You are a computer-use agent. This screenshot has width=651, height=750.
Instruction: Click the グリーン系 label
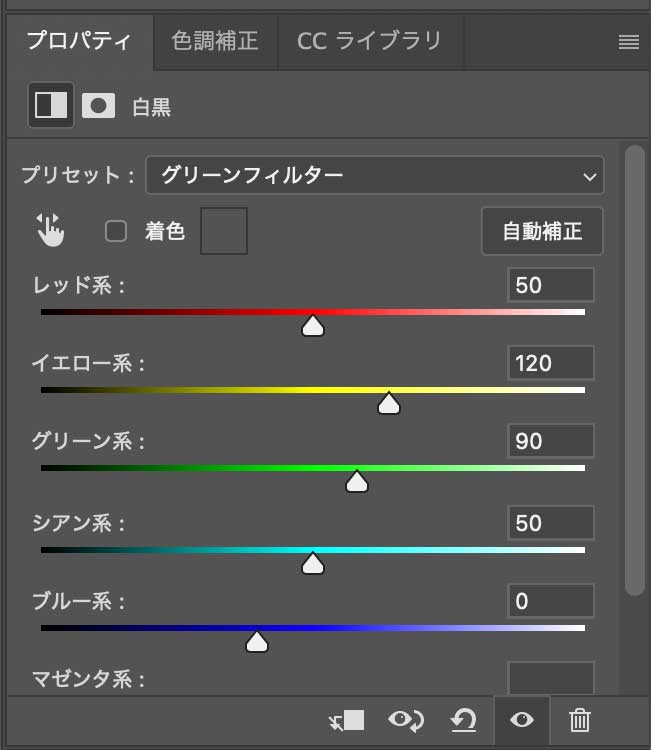pos(88,441)
